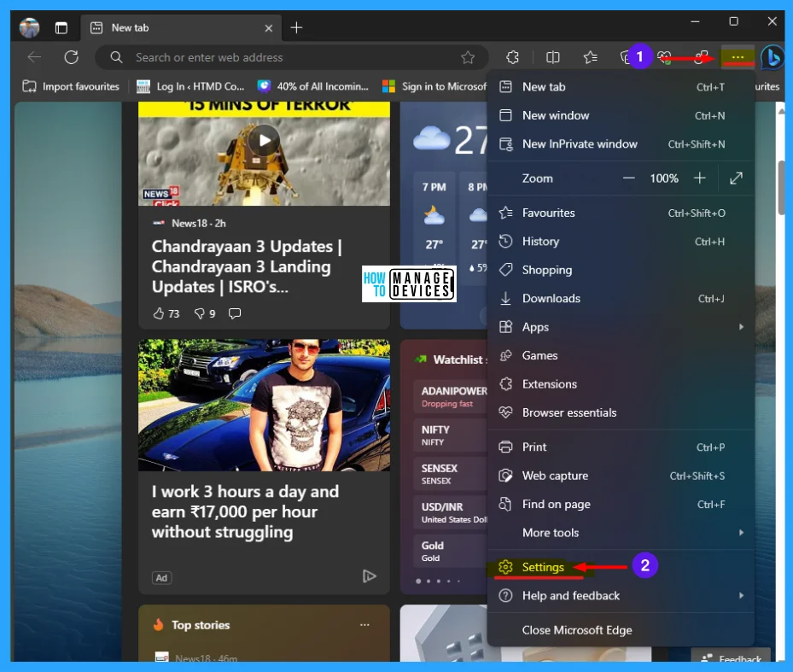The width and height of the screenshot is (793, 672).
Task: Open Settings from the menu
Action: pos(621,567)
